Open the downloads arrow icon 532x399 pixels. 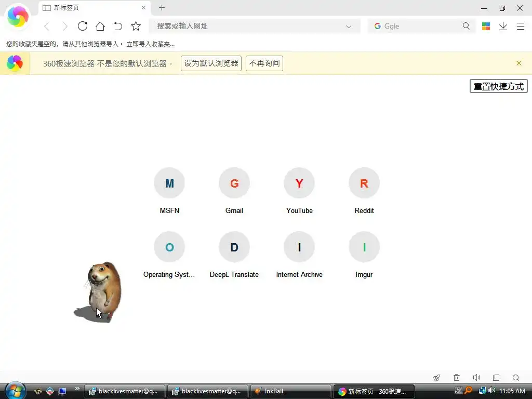[x=503, y=26]
